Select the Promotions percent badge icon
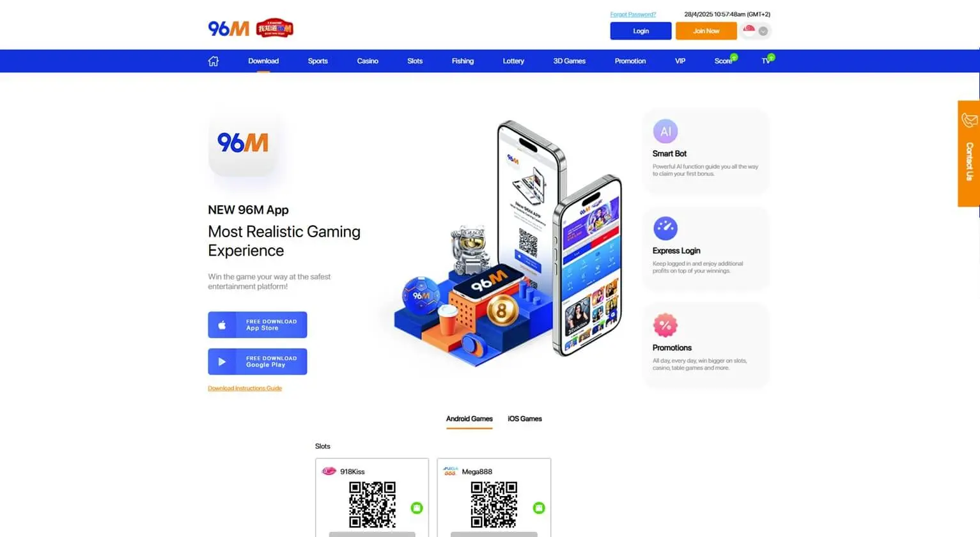The image size is (980, 537). coord(665,325)
